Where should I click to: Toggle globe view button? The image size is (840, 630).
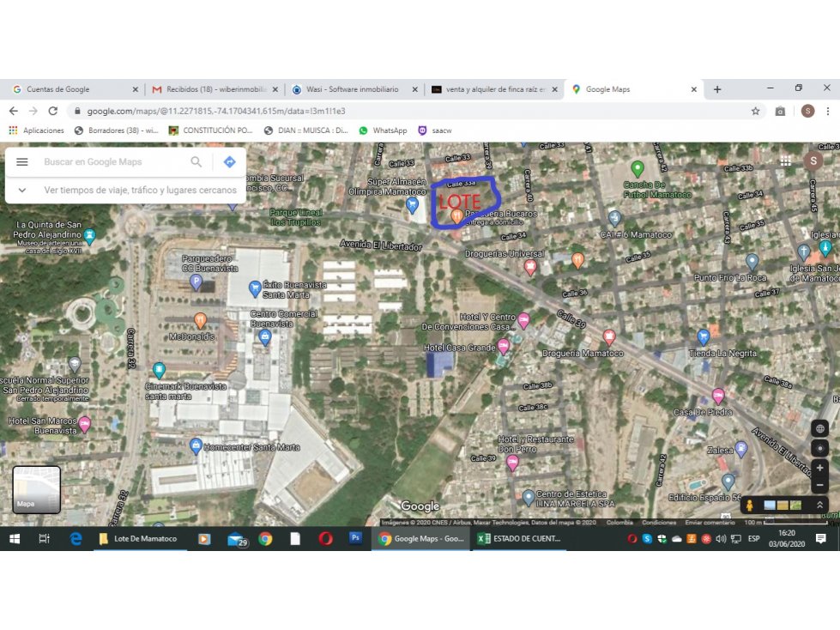click(819, 428)
